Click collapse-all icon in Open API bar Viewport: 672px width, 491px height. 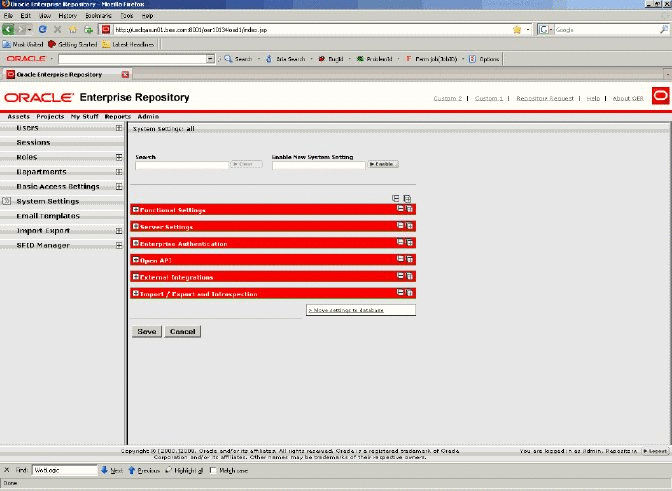pos(400,259)
